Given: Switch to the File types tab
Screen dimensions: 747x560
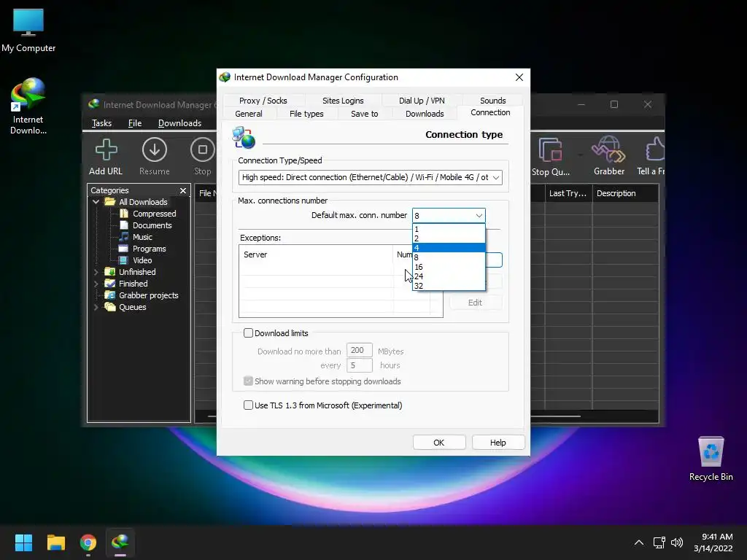Looking at the screenshot, I should click(x=306, y=114).
